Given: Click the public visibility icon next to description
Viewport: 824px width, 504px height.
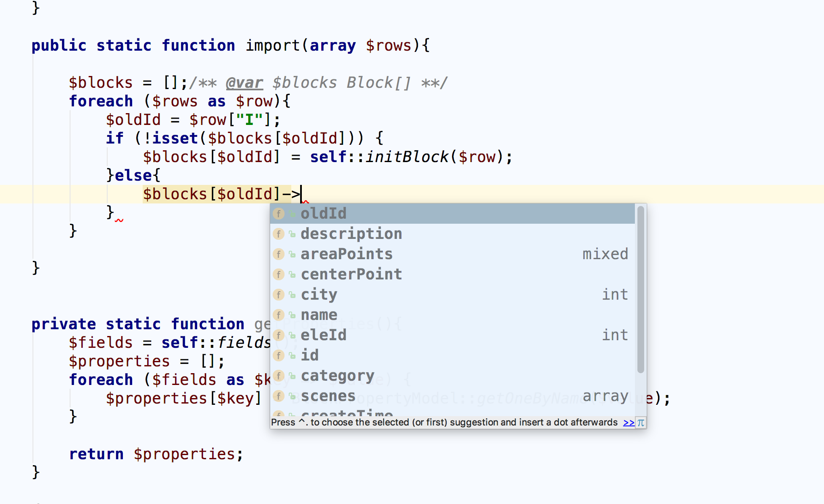Looking at the screenshot, I should point(292,234).
